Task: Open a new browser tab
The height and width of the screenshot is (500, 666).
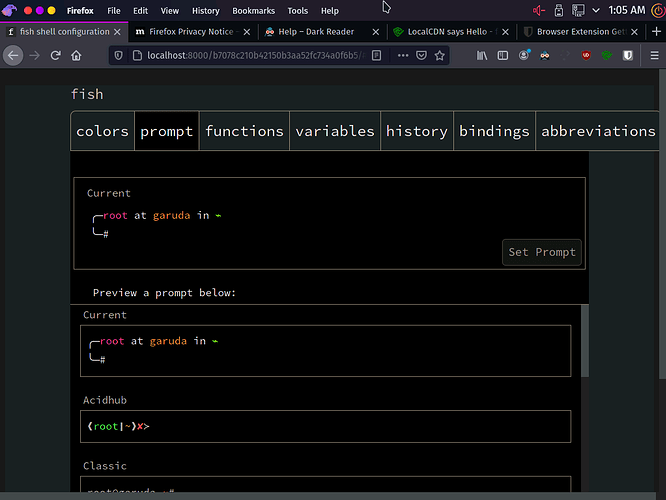Action: click(x=656, y=31)
